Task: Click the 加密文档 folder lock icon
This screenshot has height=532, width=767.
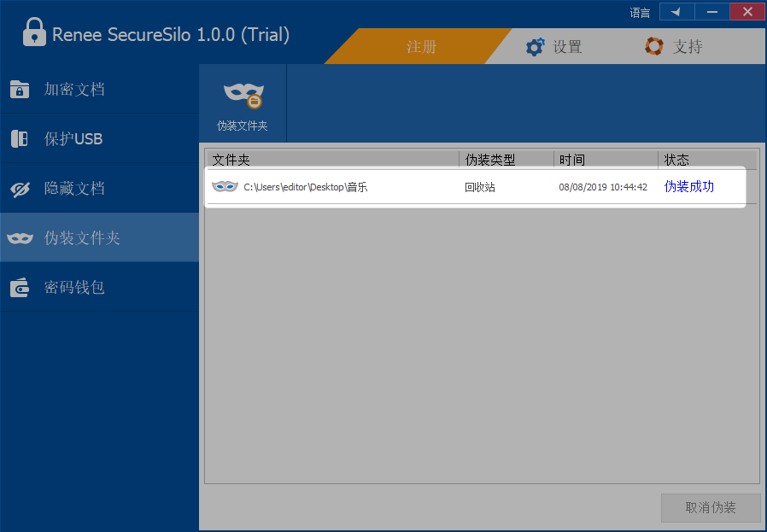Action: point(20,90)
